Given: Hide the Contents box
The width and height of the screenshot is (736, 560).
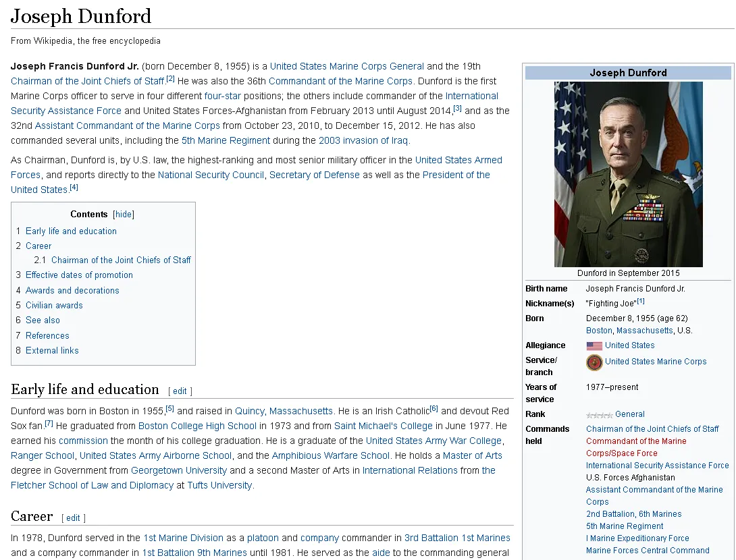Looking at the screenshot, I should [x=124, y=215].
